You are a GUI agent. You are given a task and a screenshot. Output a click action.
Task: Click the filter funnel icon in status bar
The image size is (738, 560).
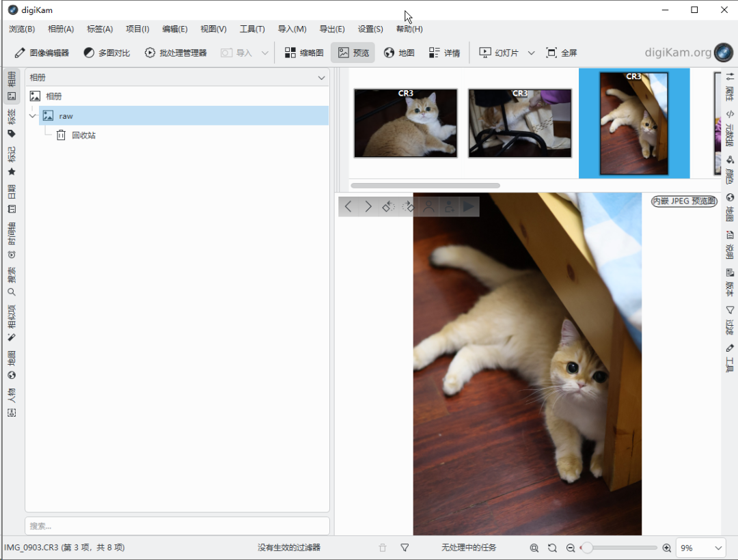[405, 548]
